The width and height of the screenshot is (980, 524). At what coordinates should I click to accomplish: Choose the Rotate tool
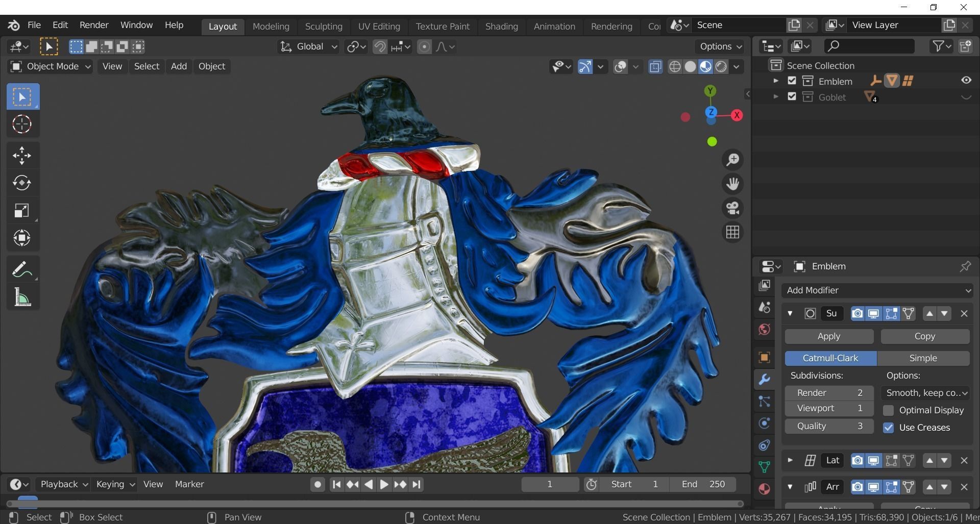tap(22, 183)
